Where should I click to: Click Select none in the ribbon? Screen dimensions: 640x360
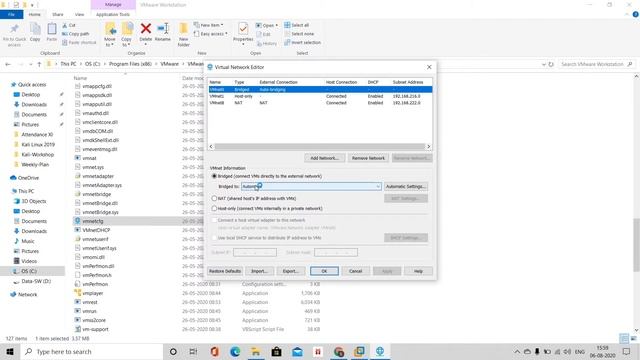(x=299, y=34)
